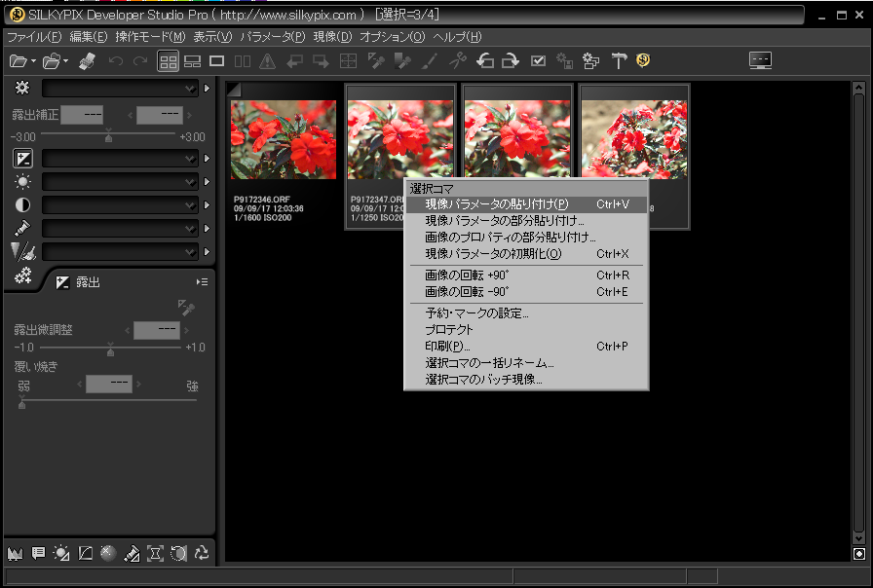Image resolution: width=873 pixels, height=588 pixels.
Task: Select 選択コマのバッチ現像... menu entry
Action: (484, 380)
